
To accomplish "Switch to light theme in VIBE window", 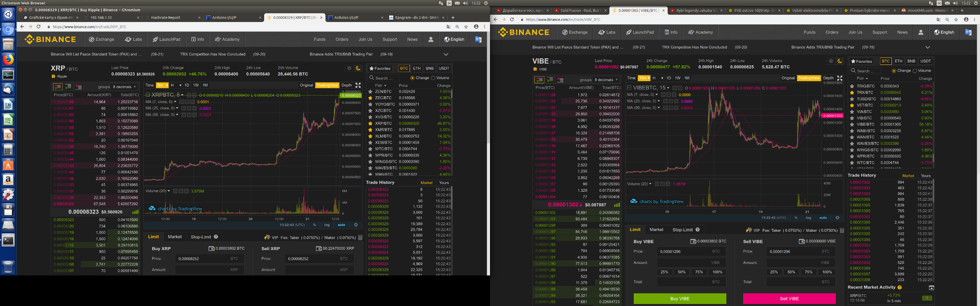I will click(831, 61).
